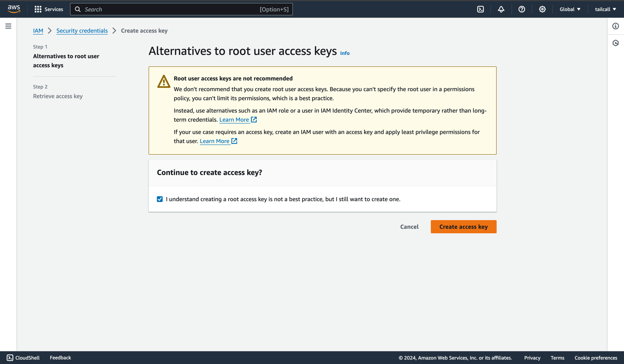This screenshot has width=624, height=364.
Task: Open the notifications bell
Action: pyautogui.click(x=501, y=9)
